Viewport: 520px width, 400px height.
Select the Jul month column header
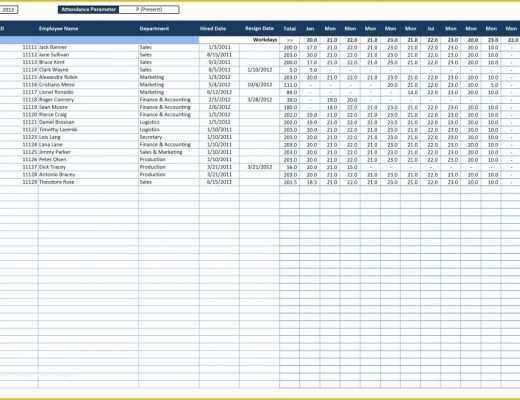click(x=431, y=29)
